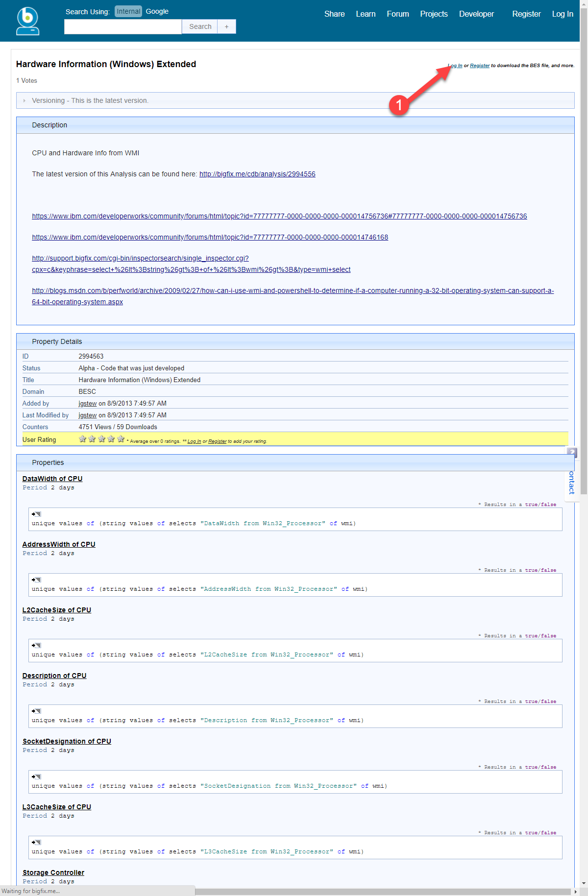Image resolution: width=588 pixels, height=896 pixels.
Task: Click the domain value BESC
Action: [x=87, y=391]
